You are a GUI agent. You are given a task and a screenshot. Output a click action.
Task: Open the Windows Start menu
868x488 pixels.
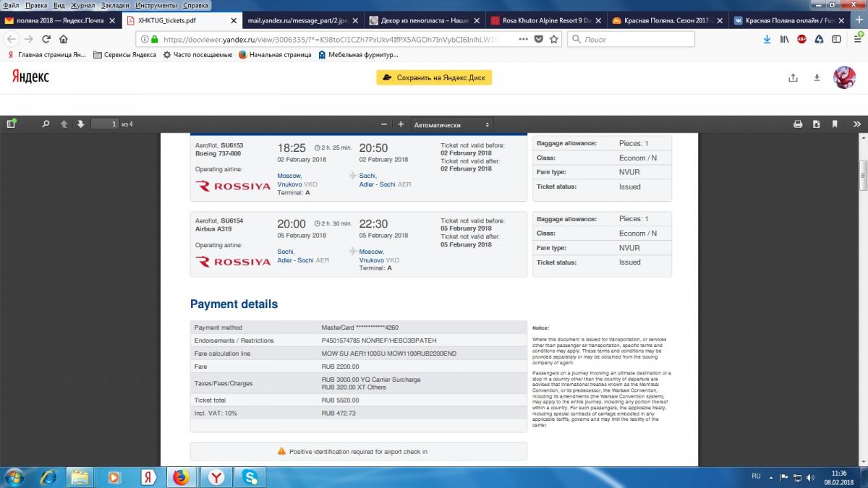(14, 477)
